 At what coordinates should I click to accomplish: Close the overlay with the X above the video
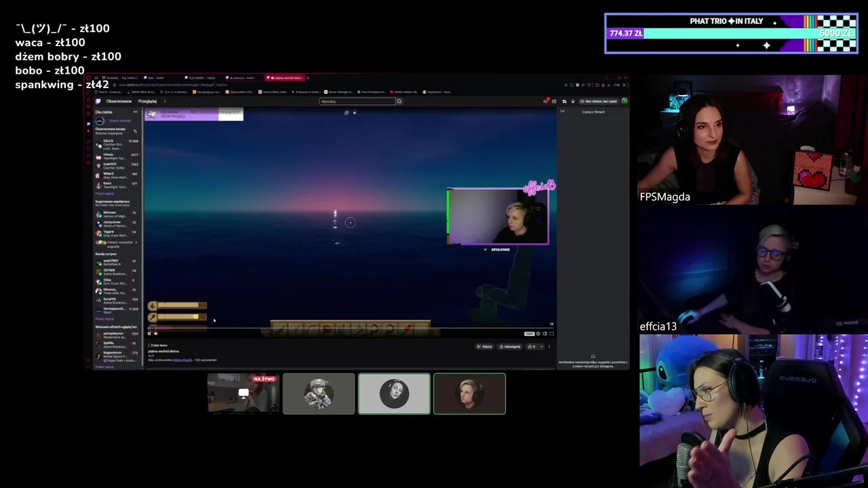[355, 113]
